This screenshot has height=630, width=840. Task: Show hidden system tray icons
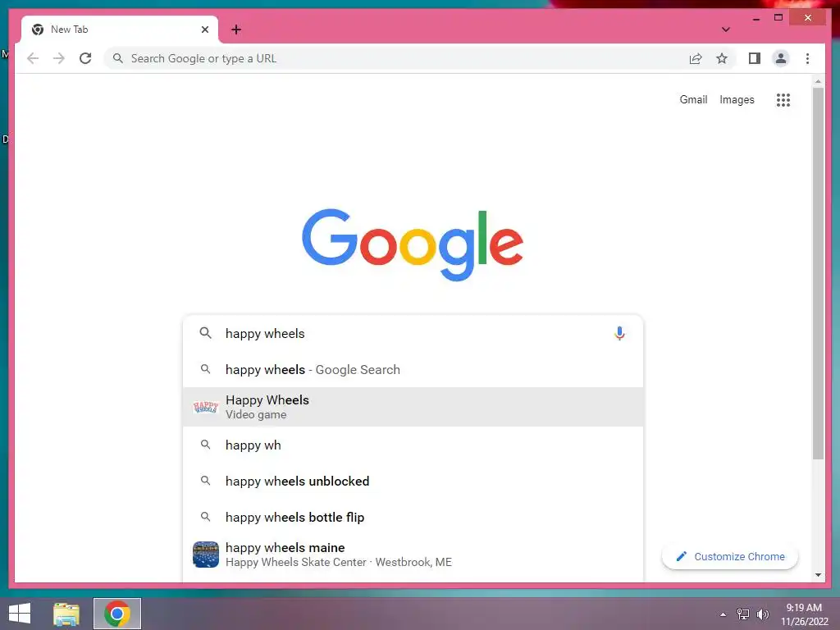pyautogui.click(x=723, y=614)
